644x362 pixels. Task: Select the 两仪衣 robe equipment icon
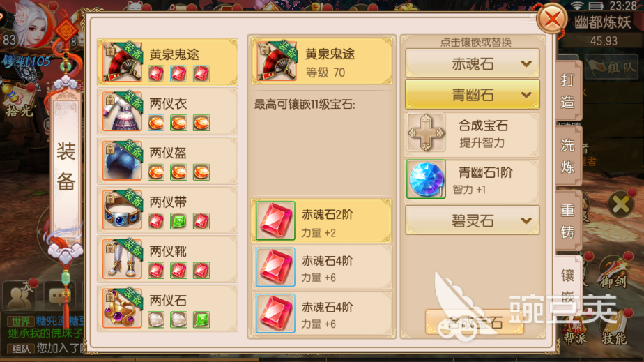click(123, 112)
